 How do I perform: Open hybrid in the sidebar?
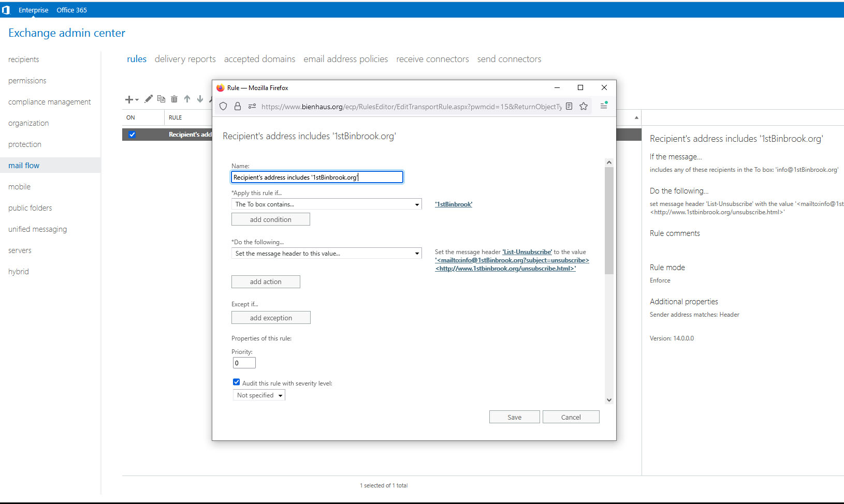[19, 272]
